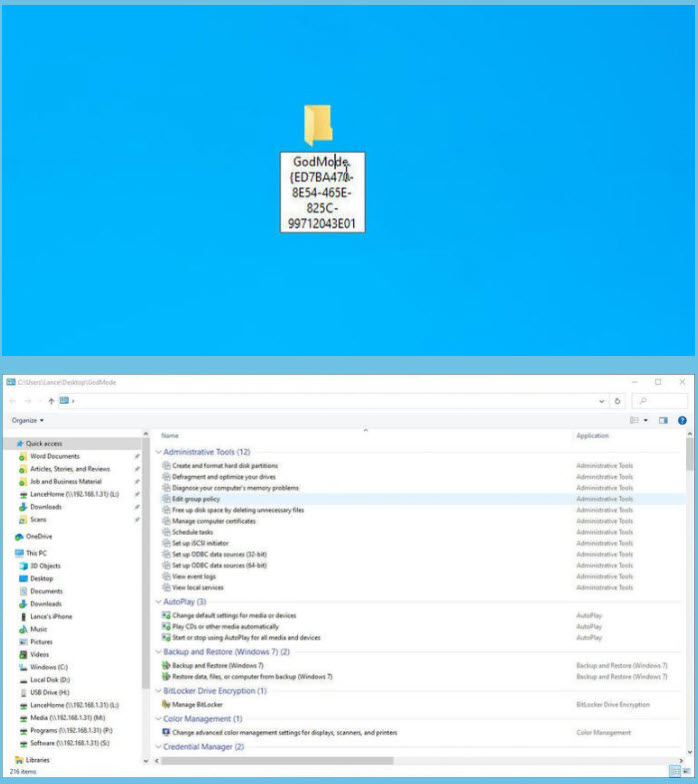The height and width of the screenshot is (784, 698).
Task: Select Set up iSCSI initiator item
Action: pos(200,543)
